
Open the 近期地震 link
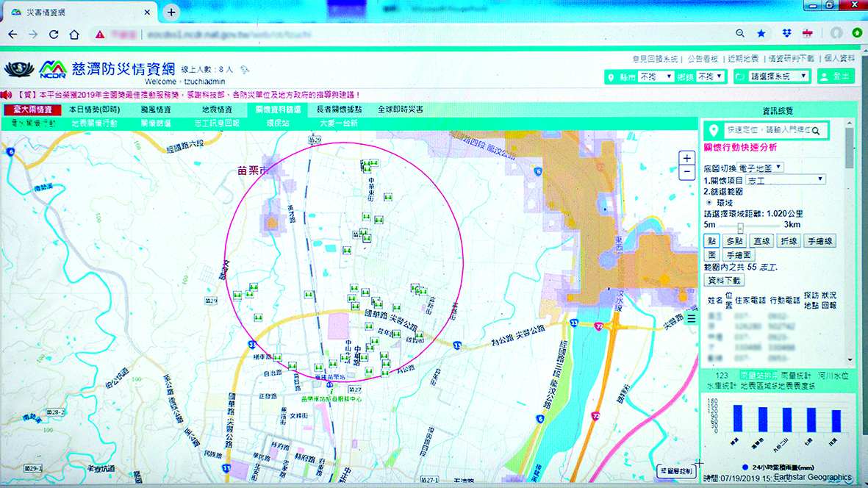click(x=744, y=59)
